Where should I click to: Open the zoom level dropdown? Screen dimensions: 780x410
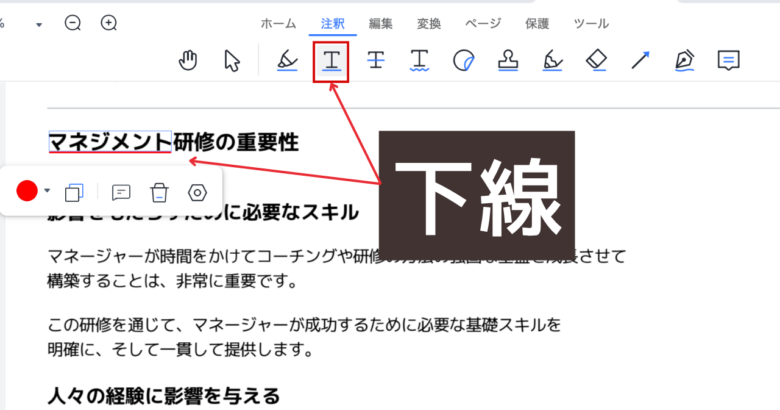(36, 23)
